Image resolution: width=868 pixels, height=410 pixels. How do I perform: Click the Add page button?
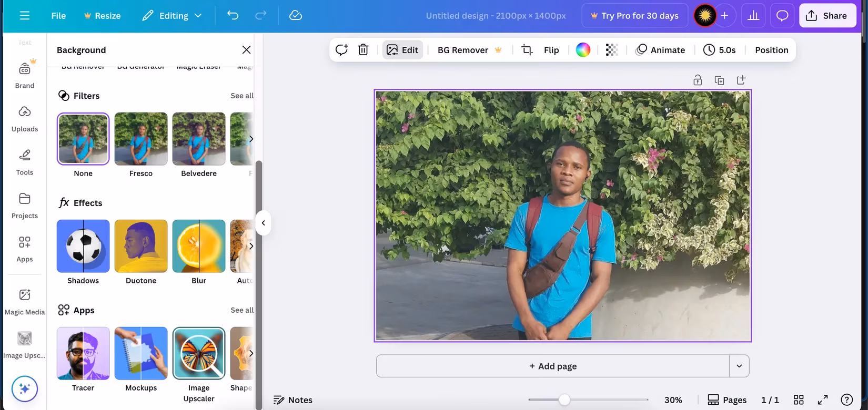pyautogui.click(x=553, y=366)
